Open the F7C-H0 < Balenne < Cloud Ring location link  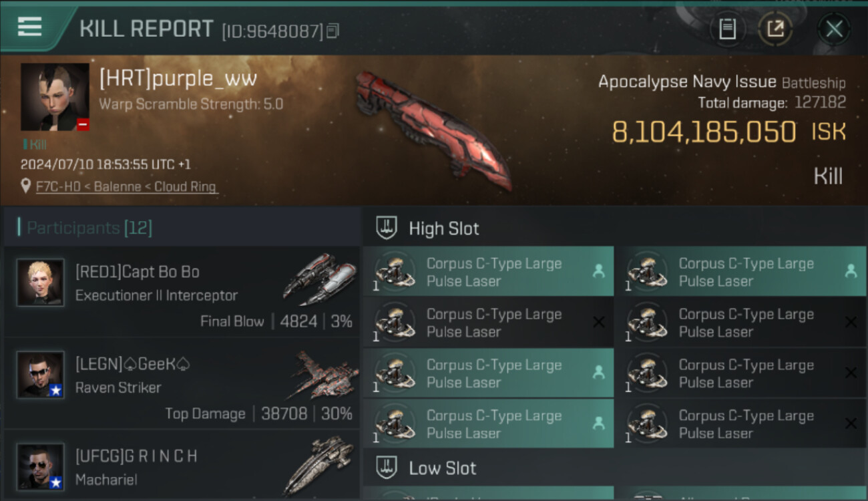[127, 187]
